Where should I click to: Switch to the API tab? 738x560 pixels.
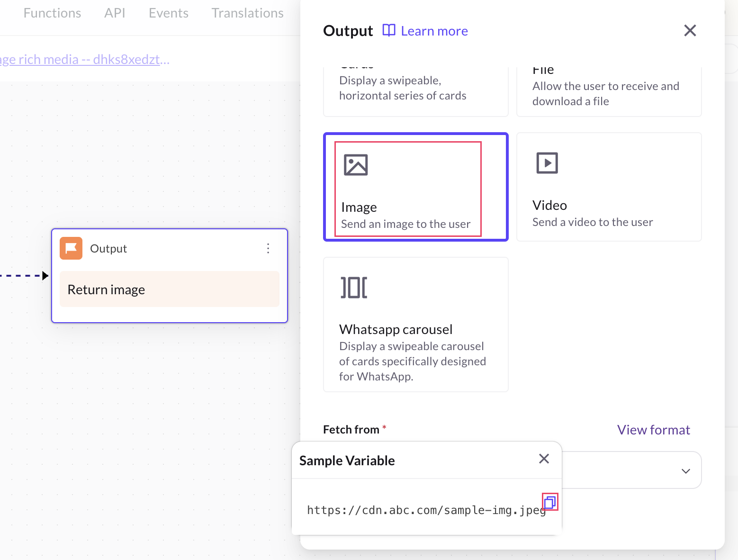(x=115, y=13)
